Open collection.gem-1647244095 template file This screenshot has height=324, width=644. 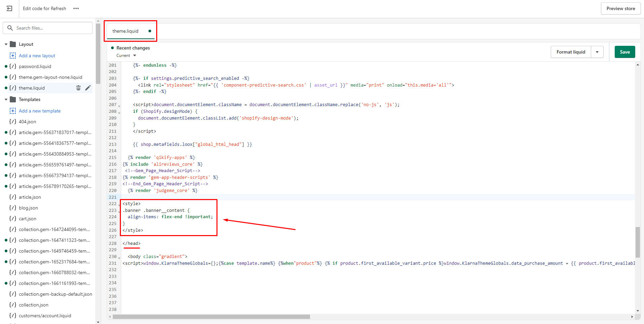click(x=55, y=229)
